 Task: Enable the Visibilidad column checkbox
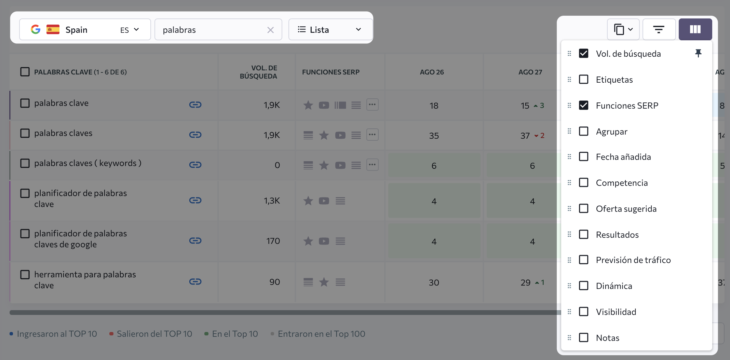point(583,312)
